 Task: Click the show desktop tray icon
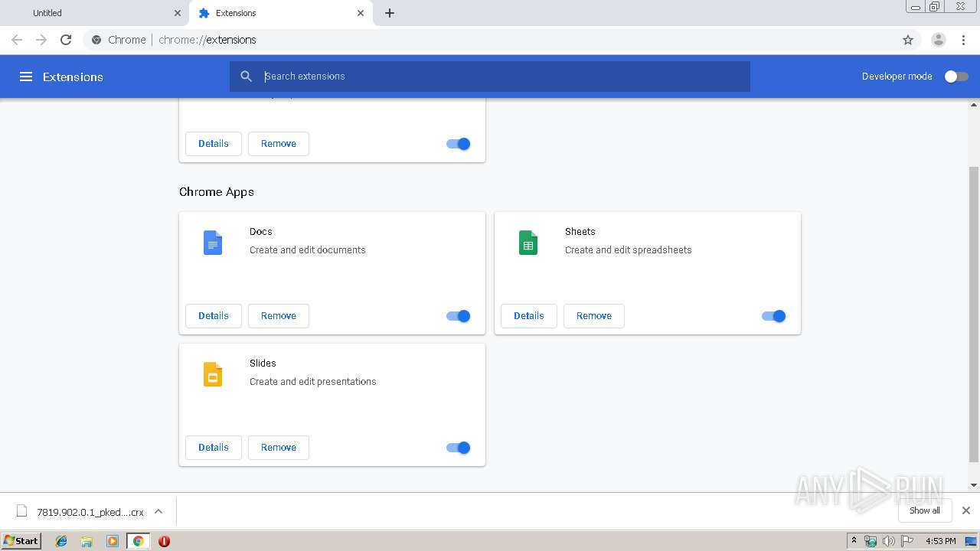click(971, 541)
